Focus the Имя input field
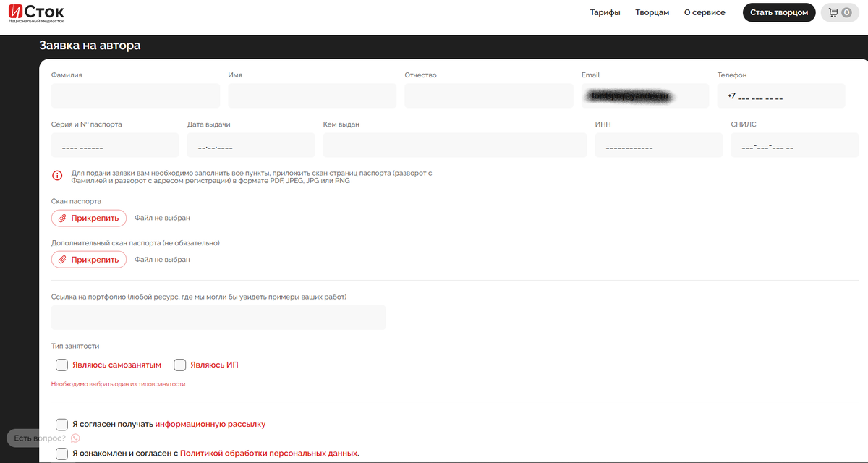The height and width of the screenshot is (463, 868). (312, 95)
